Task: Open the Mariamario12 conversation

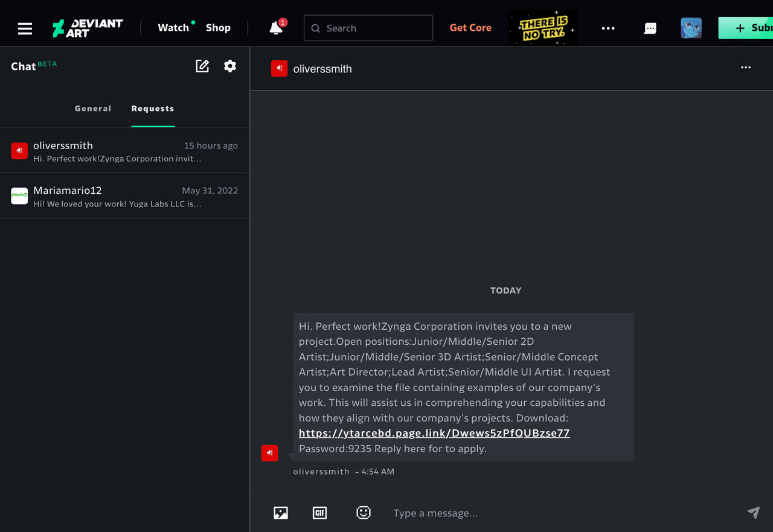Action: click(124, 196)
